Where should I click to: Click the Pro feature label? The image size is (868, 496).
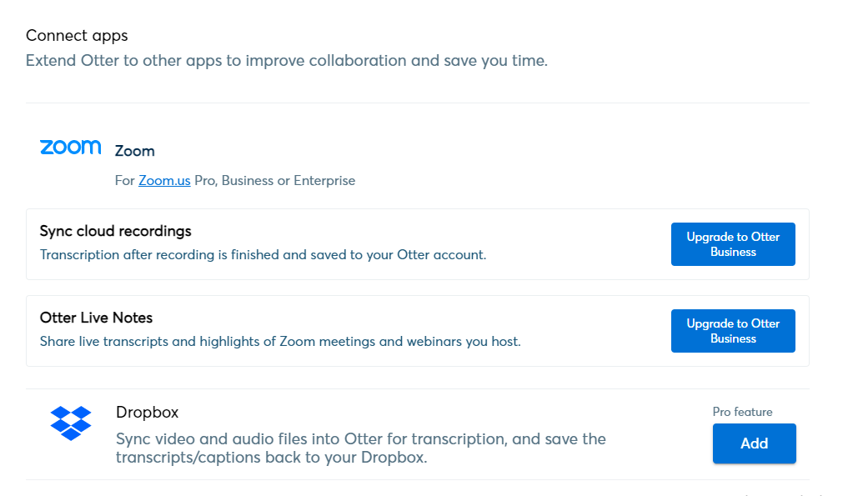click(x=742, y=412)
